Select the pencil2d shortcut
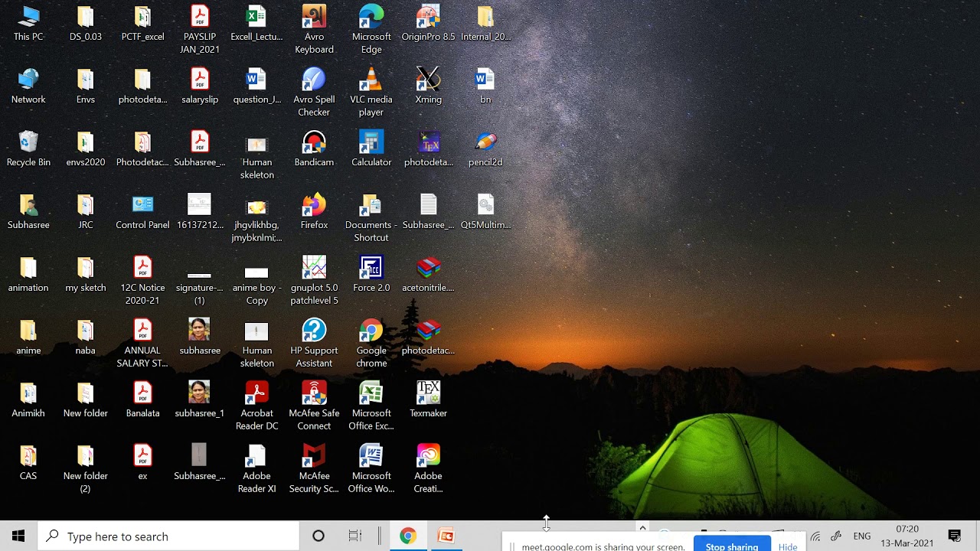This screenshot has width=980, height=551. coord(485,149)
